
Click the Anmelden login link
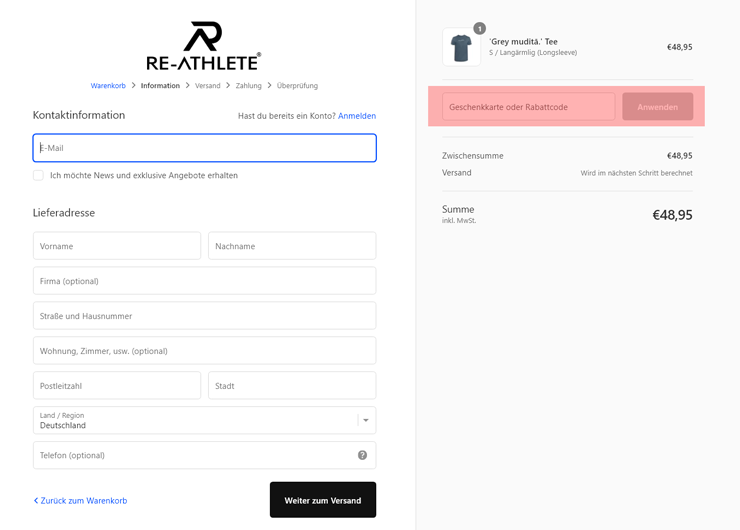[x=357, y=116]
